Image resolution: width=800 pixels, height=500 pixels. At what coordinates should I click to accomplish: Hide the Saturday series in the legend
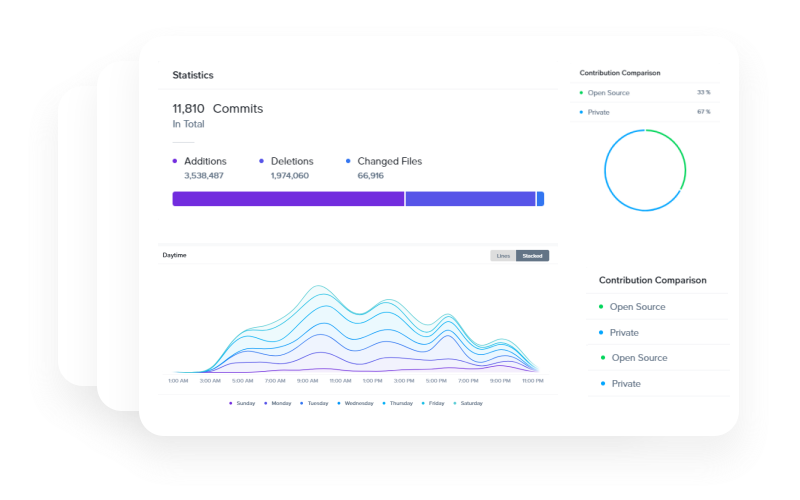(468, 403)
